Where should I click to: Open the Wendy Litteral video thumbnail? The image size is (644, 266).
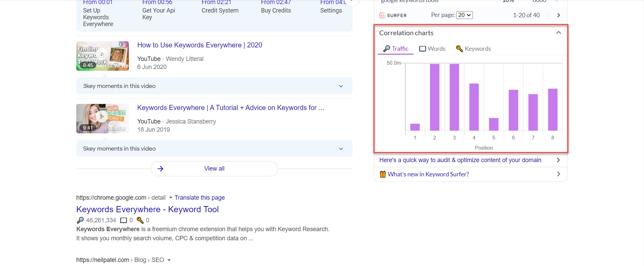102,56
